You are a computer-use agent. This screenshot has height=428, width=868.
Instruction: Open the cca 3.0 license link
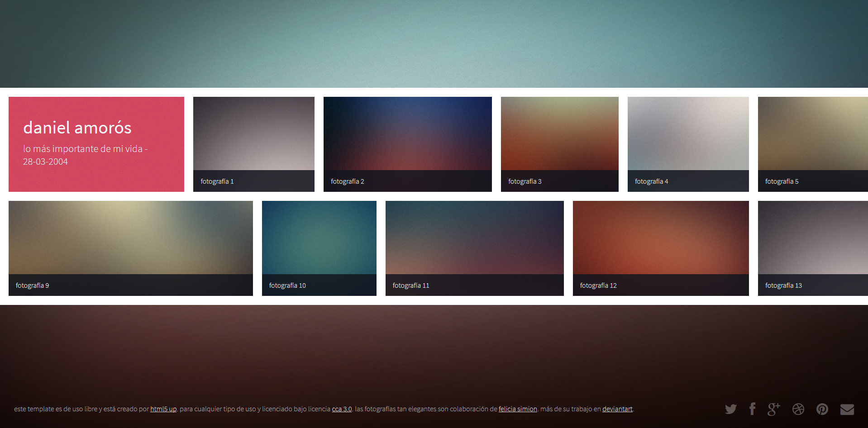[342, 409]
